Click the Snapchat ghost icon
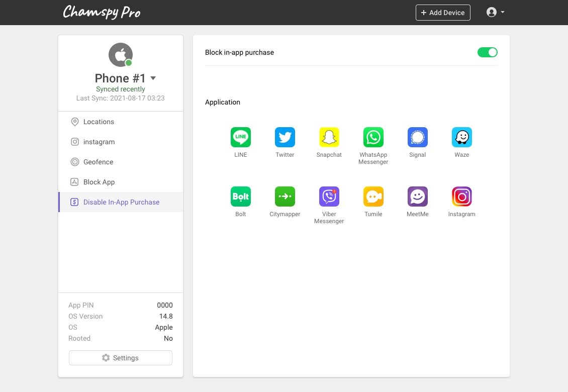This screenshot has width=568, height=392. [329, 137]
